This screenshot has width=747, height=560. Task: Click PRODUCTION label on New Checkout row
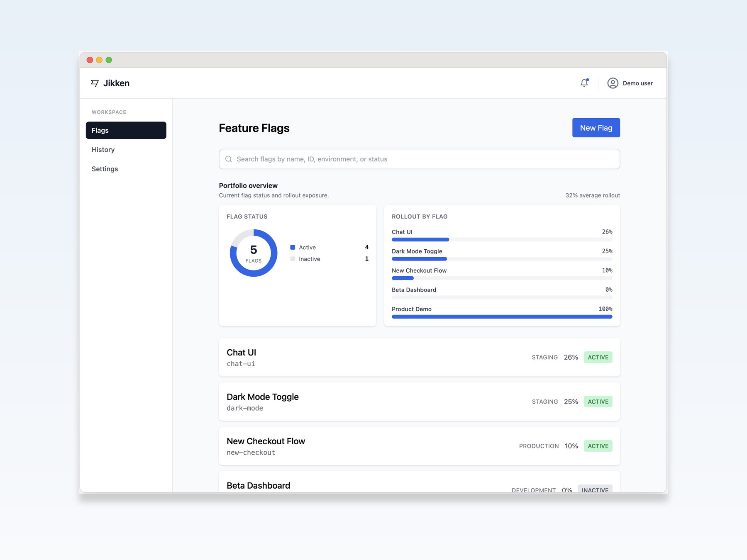tap(539, 446)
